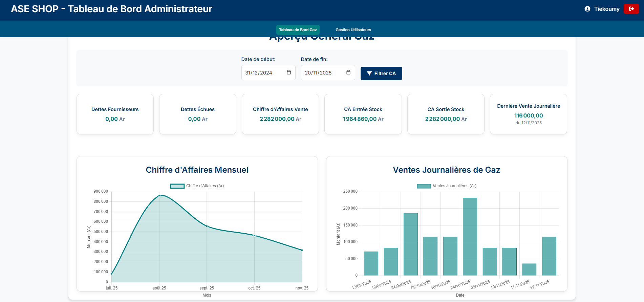Select the Dettes Fournisseurs card
Image resolution: width=644 pixels, height=302 pixels.
(115, 114)
